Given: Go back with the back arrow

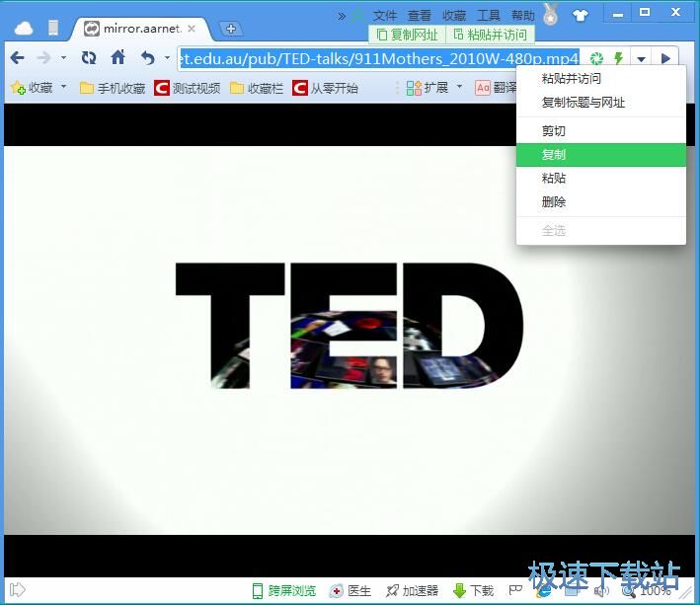Looking at the screenshot, I should point(18,57).
